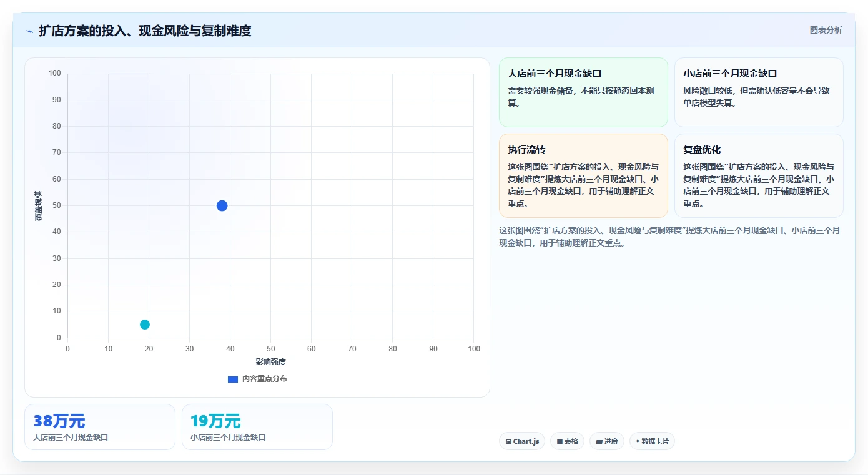Open the 大店前三个月现金缺口 green card
Image resolution: width=868 pixels, height=475 pixels.
[x=583, y=92]
